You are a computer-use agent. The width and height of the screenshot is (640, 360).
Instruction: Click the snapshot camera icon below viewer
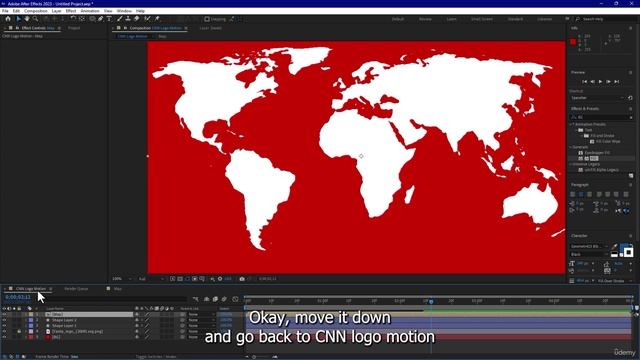(242, 279)
